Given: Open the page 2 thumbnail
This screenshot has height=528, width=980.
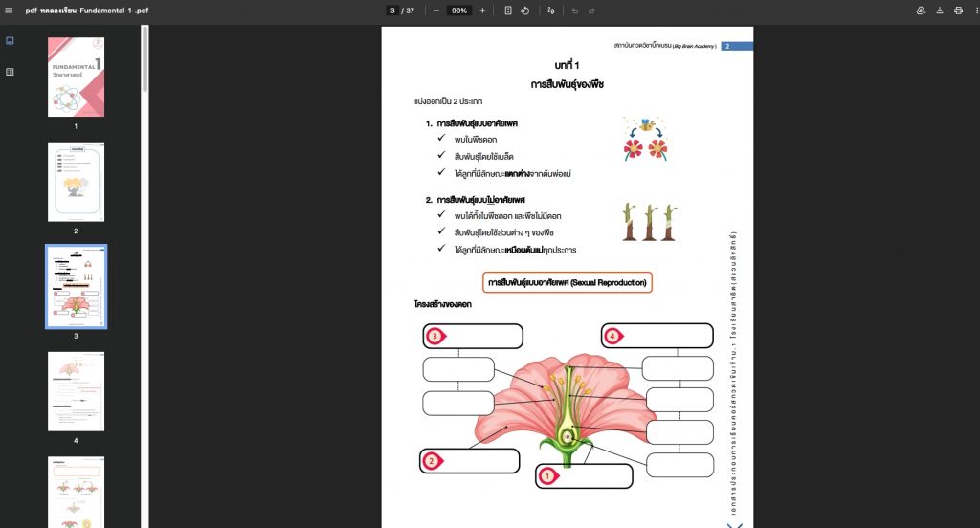Looking at the screenshot, I should [77, 182].
